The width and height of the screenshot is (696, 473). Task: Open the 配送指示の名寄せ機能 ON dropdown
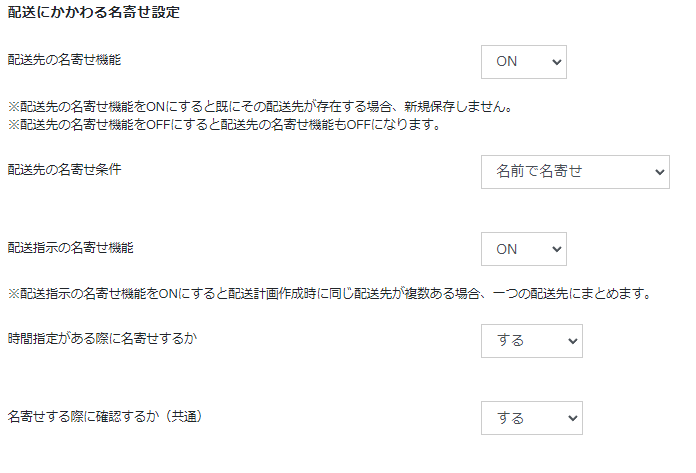point(523,249)
